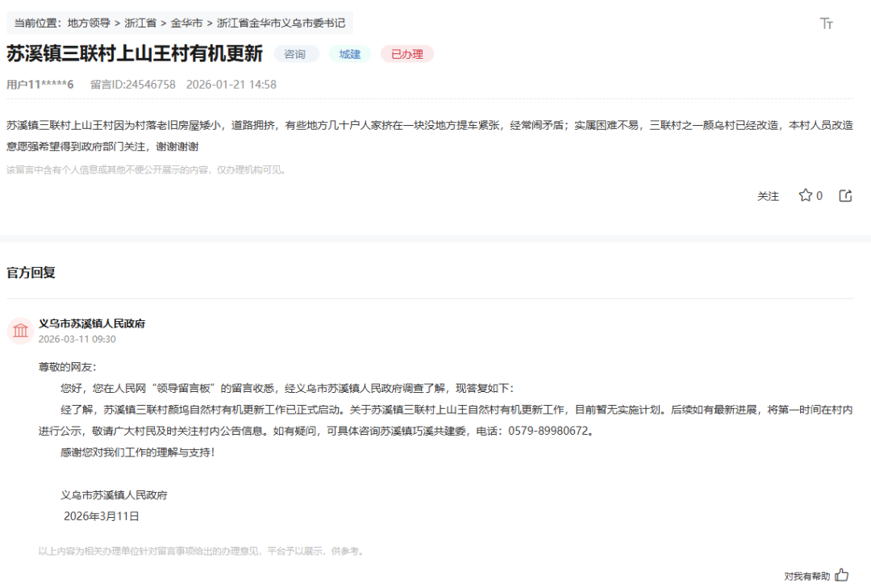Select the 城建 topic tag
871x588 pixels.
[350, 54]
